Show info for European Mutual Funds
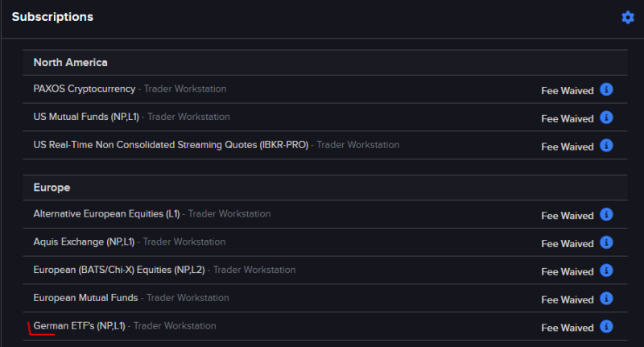Screen dimensions: 644x347 (x=606, y=298)
